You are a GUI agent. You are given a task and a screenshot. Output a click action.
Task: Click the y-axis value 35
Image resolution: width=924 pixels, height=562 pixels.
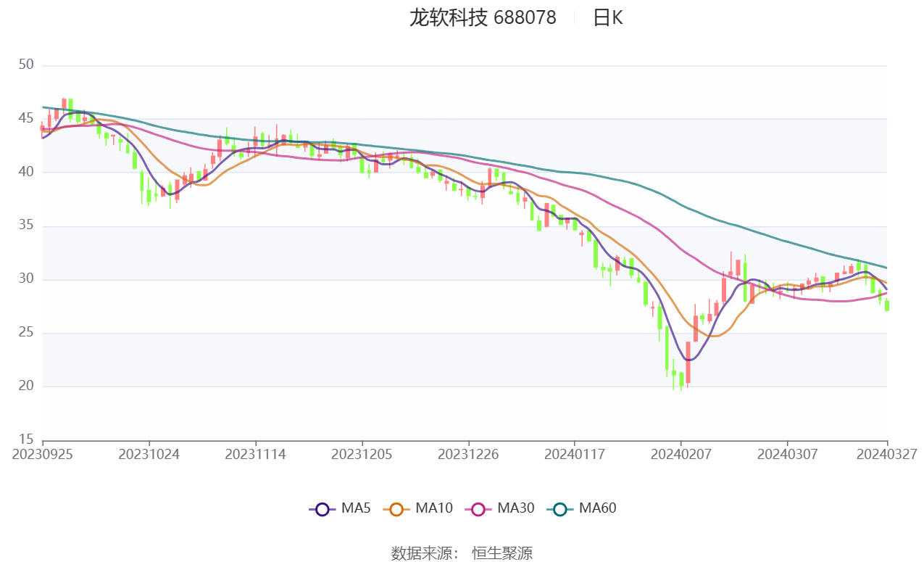(x=26, y=226)
